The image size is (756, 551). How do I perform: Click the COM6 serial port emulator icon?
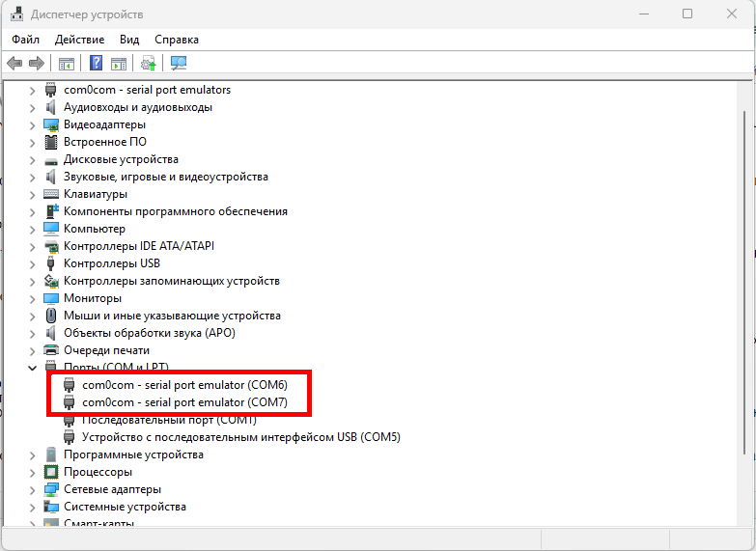[70, 385]
